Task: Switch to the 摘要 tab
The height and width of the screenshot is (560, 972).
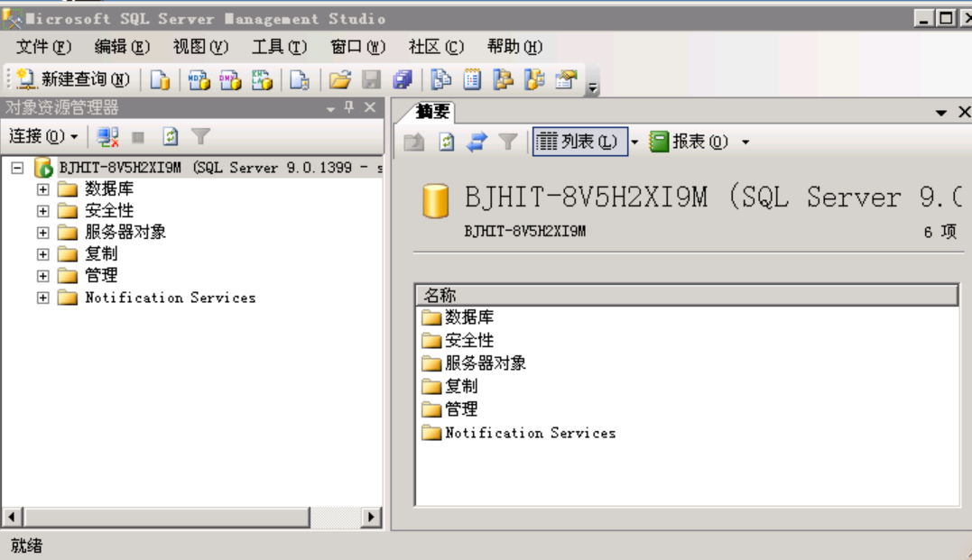Action: point(432,112)
